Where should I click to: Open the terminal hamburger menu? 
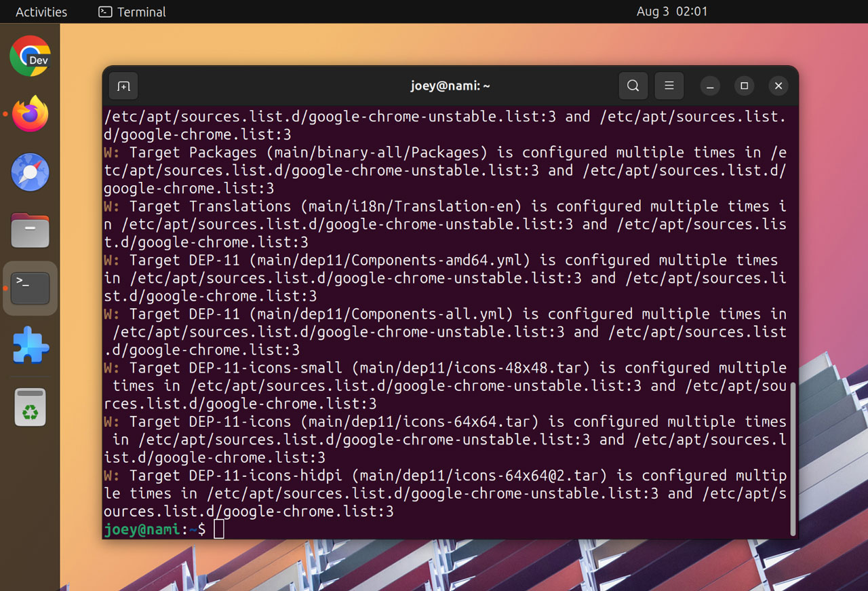(669, 86)
